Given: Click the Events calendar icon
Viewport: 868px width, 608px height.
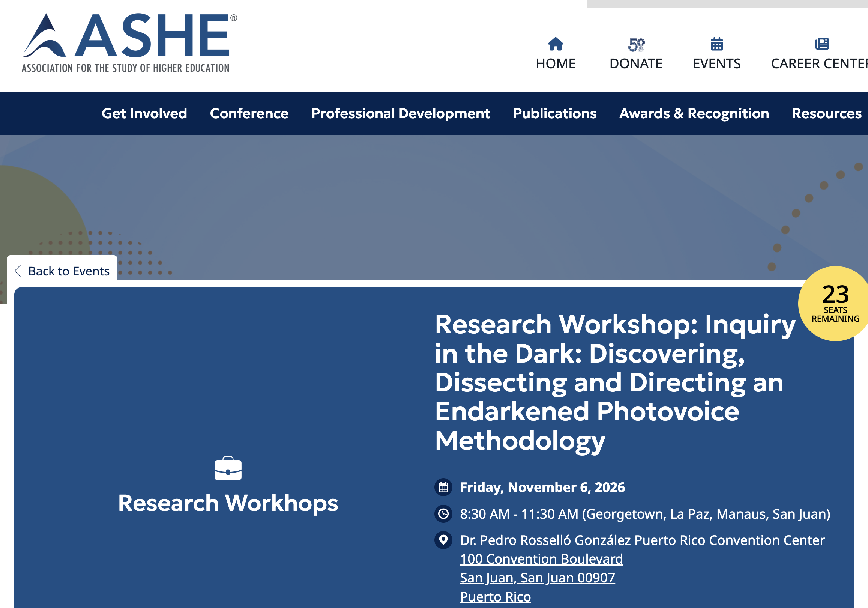Looking at the screenshot, I should (716, 44).
